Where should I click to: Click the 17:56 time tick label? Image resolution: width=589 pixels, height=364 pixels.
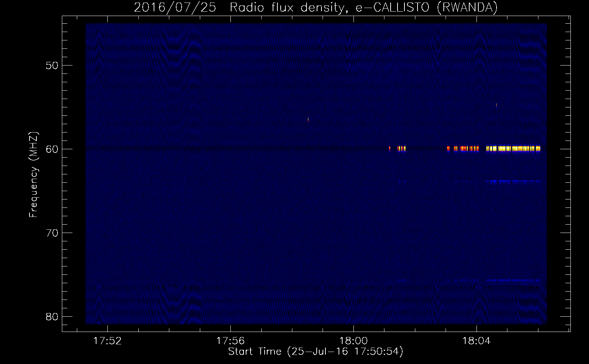[230, 341]
